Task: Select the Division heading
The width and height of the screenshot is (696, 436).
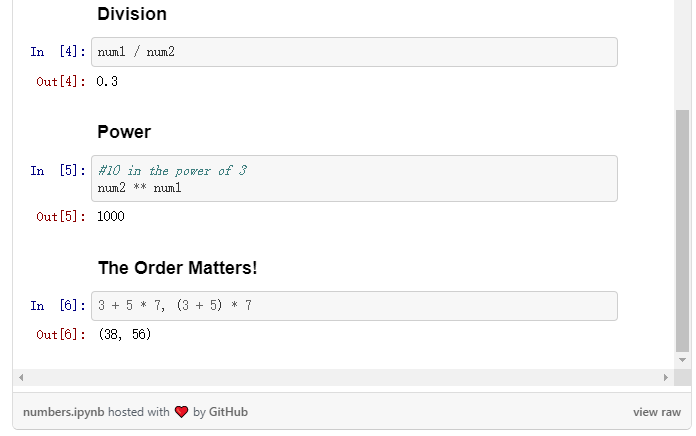Action: (x=132, y=14)
